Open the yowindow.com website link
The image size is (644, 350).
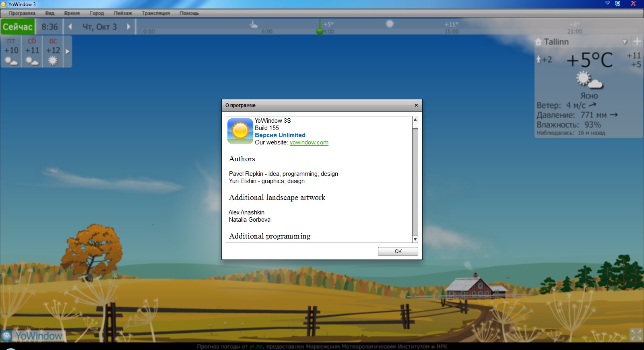point(309,142)
